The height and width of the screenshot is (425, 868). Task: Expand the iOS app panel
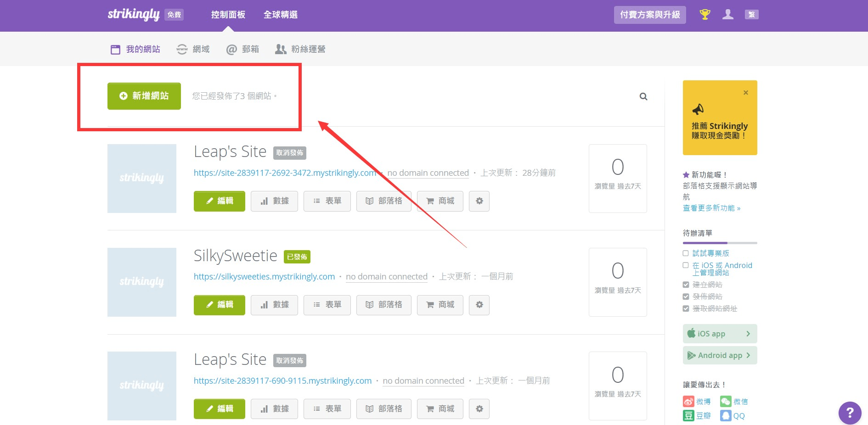click(x=719, y=334)
